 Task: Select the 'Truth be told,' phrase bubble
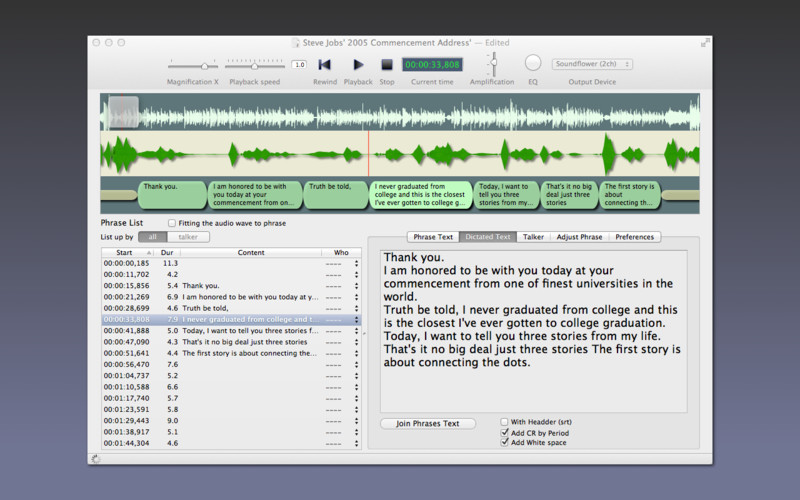pyautogui.click(x=336, y=195)
